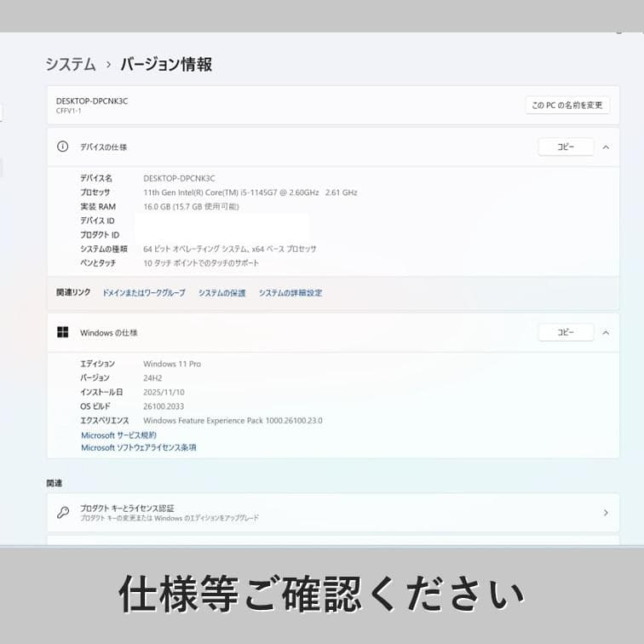Click the デバイスの仕様 section header title
The height and width of the screenshot is (644, 644).
click(103, 147)
